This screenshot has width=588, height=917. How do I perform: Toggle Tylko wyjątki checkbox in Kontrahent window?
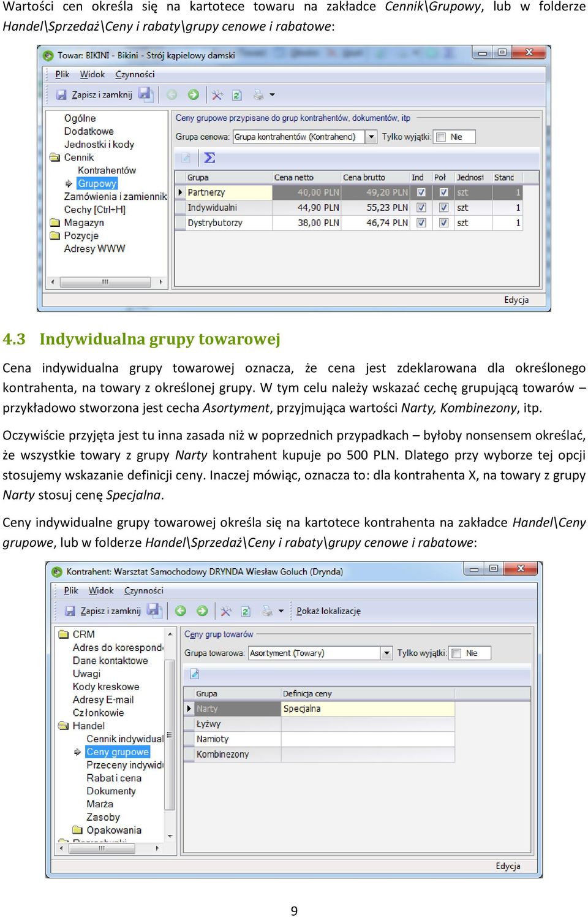[x=456, y=653]
